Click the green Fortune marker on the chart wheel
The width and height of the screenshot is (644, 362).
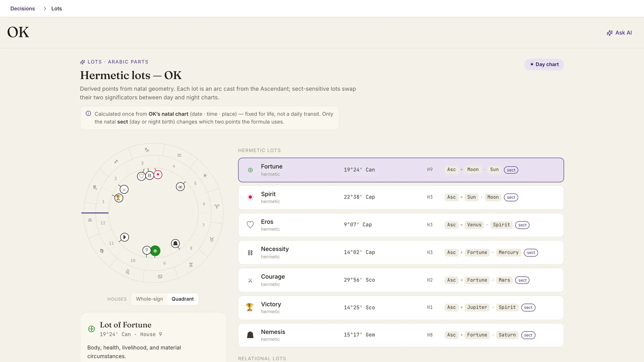coord(155,251)
